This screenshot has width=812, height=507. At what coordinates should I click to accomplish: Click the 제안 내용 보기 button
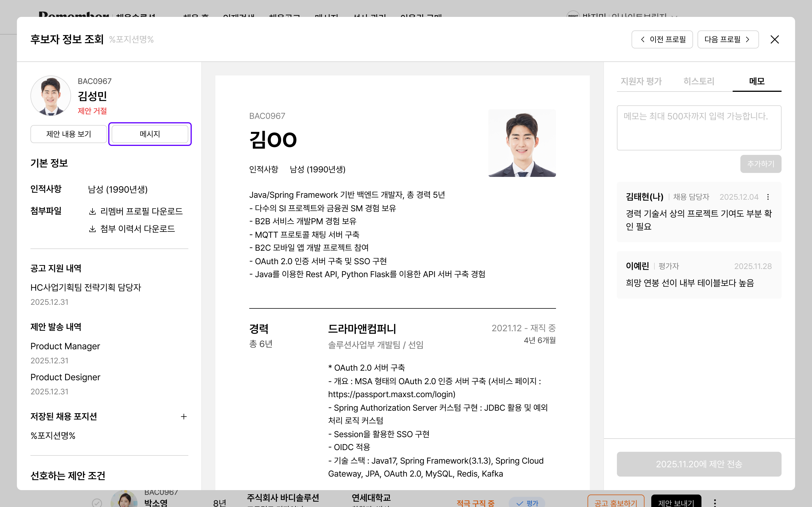click(x=69, y=134)
